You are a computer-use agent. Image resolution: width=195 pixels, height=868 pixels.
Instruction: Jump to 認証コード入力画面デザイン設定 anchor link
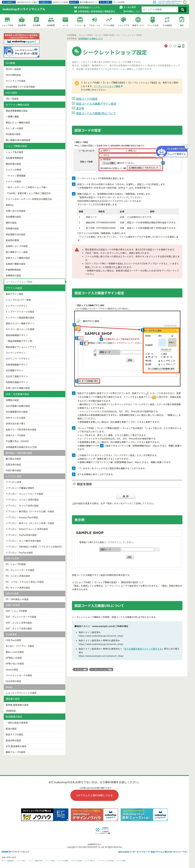pyautogui.click(x=96, y=103)
